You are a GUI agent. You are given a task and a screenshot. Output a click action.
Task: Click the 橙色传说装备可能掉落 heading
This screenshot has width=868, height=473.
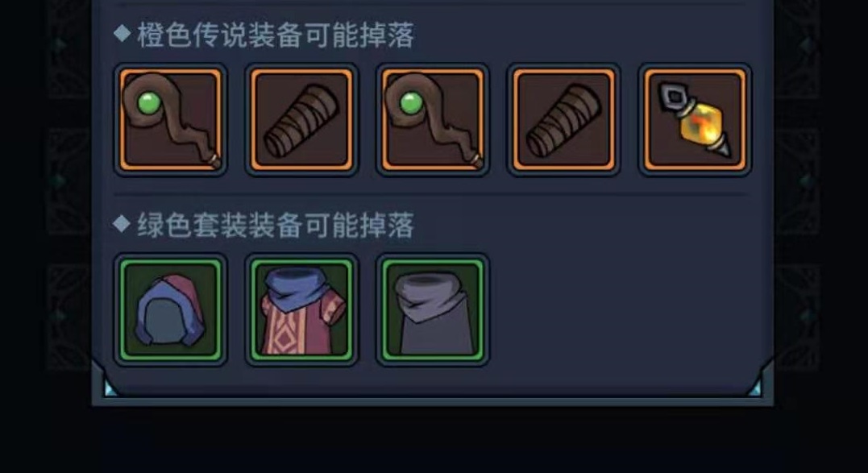coord(275,35)
